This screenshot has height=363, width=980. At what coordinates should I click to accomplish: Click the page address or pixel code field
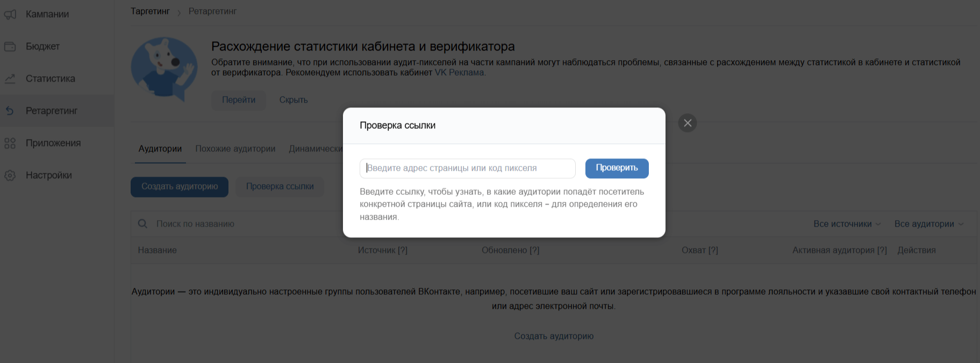[x=467, y=168]
